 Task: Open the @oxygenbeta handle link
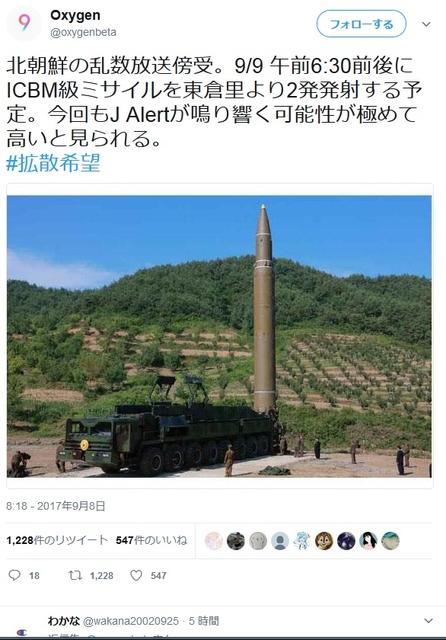pos(83,32)
